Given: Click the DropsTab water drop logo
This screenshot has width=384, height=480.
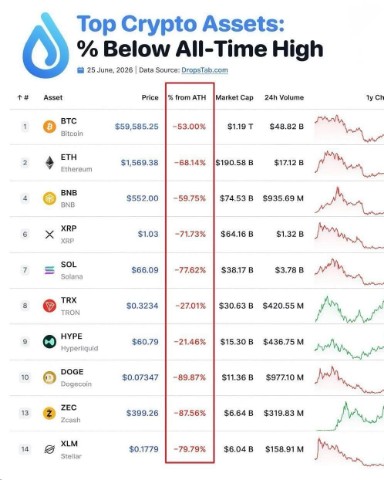Looking at the screenshot, I should pos(46,45).
